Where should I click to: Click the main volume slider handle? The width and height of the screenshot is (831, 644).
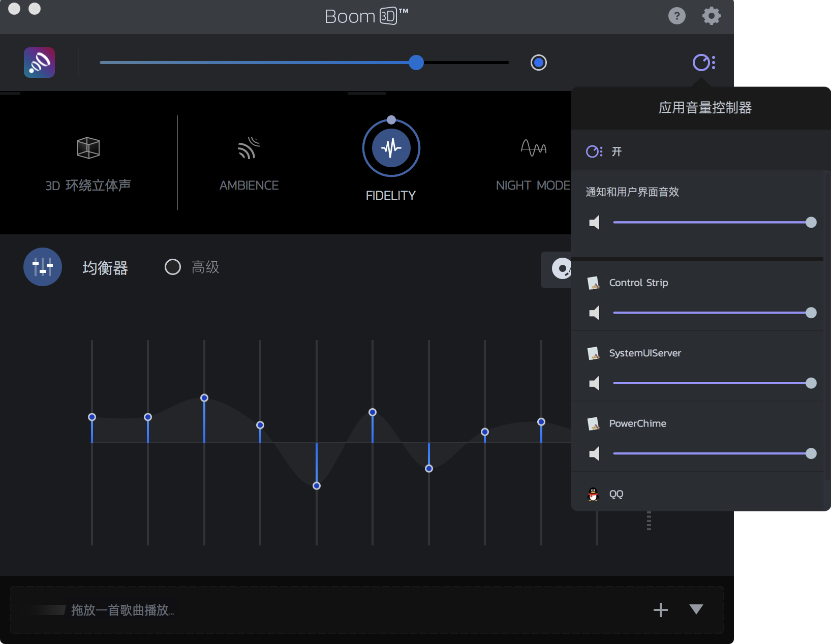pyautogui.click(x=416, y=63)
